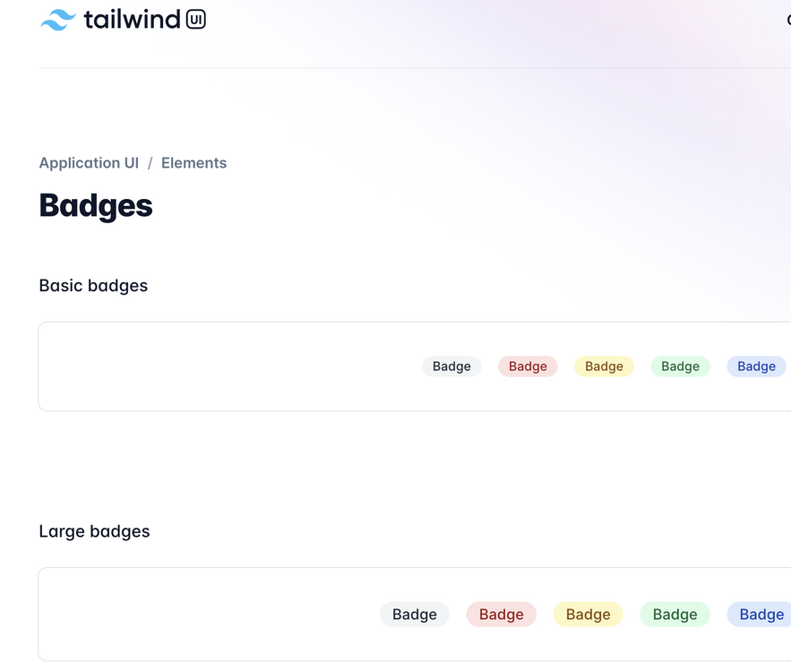Choose the green large badge
791x672 pixels.
675,615
